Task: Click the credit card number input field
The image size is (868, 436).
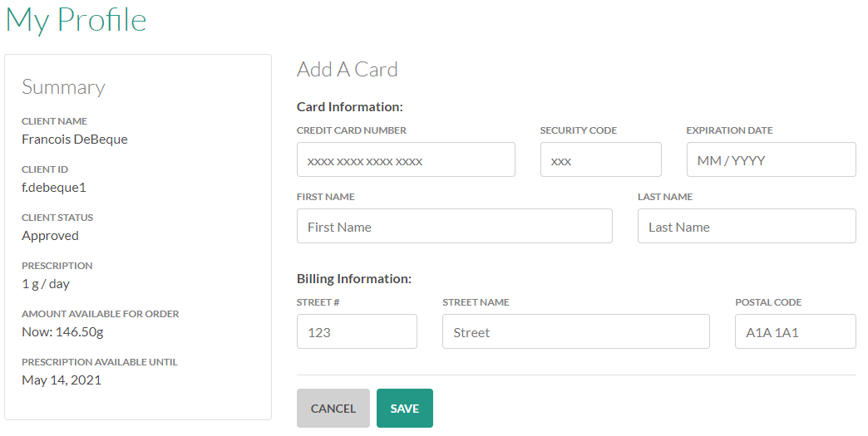Action: click(406, 159)
